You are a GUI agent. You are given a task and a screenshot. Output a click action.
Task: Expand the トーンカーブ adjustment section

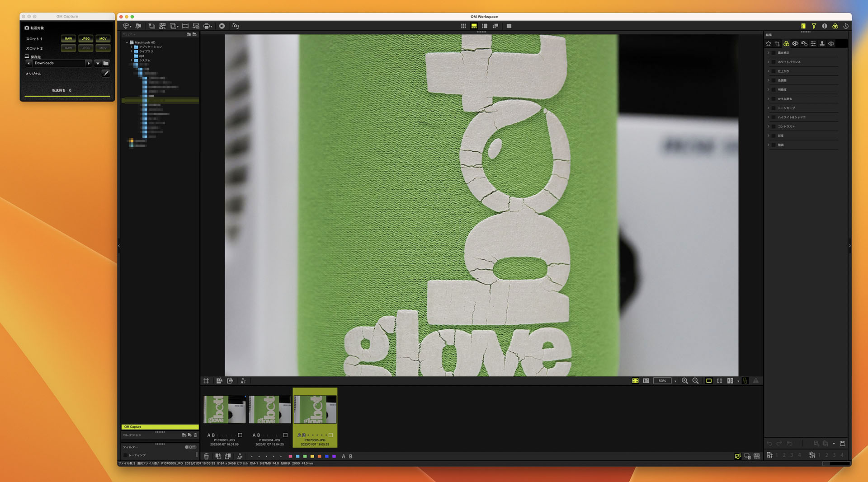coord(769,108)
